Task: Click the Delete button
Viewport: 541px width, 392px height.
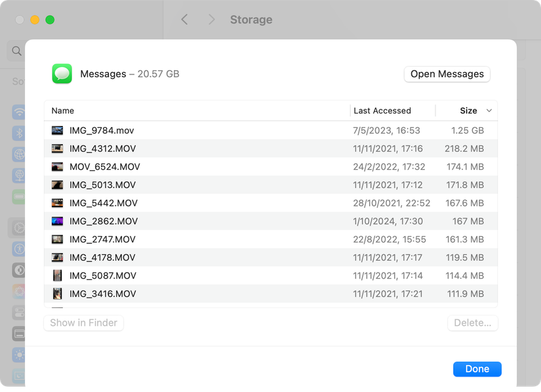Action: (x=472, y=323)
